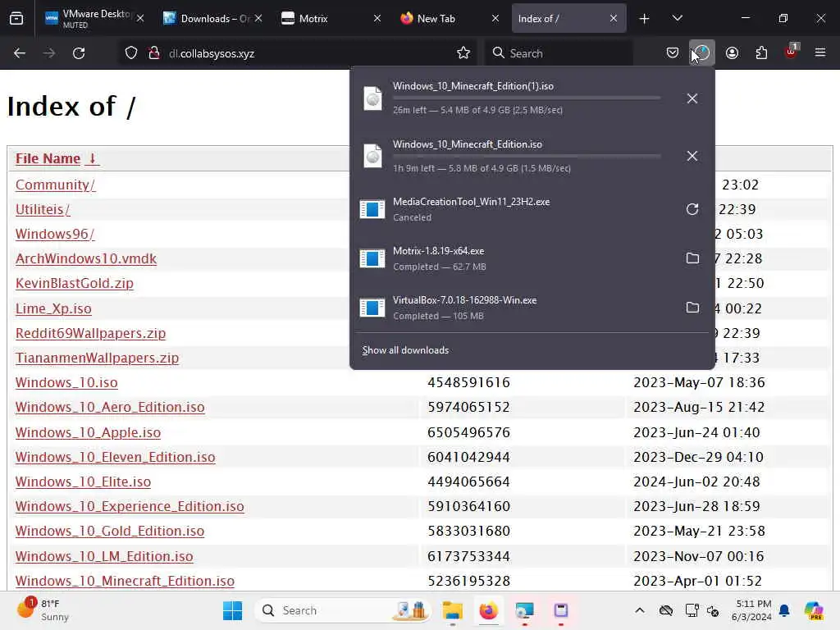Download Windows_10_Gold_Edition.iso
This screenshot has height=630, width=840.
pos(110,531)
